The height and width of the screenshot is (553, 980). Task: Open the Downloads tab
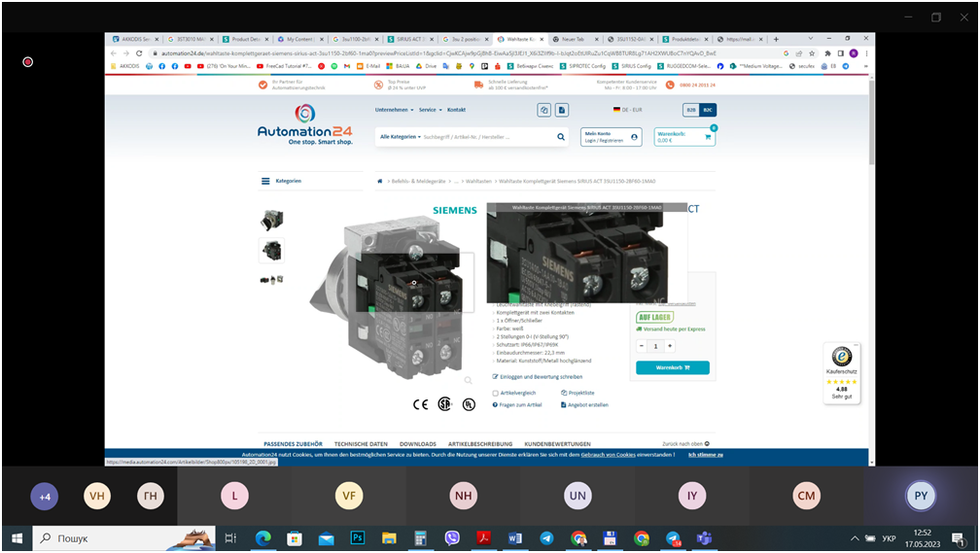click(418, 444)
